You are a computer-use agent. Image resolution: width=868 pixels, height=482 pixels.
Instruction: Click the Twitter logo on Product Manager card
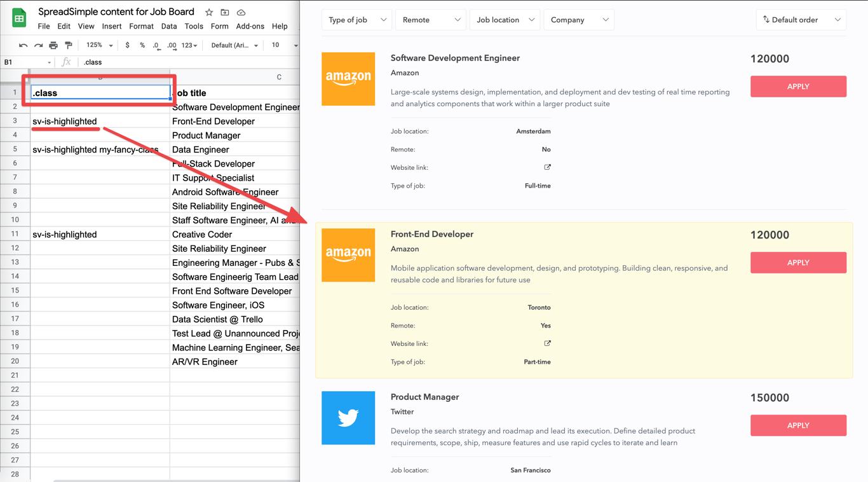click(x=348, y=418)
